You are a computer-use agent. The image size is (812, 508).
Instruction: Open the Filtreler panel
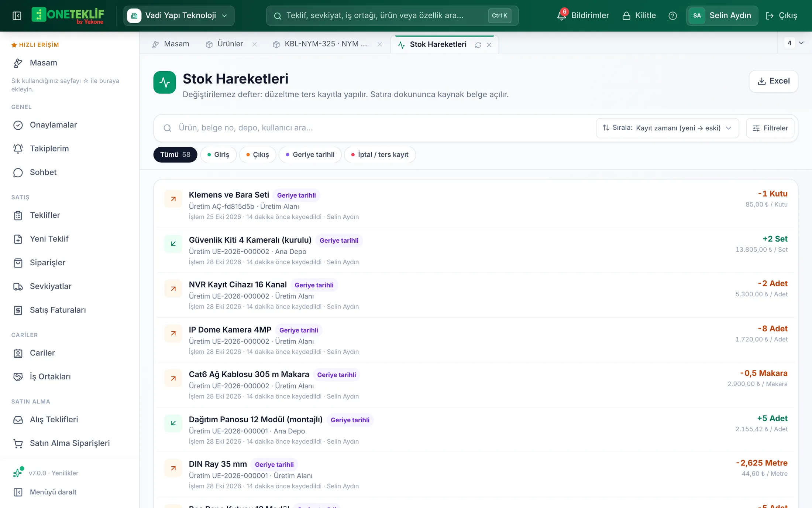click(770, 128)
